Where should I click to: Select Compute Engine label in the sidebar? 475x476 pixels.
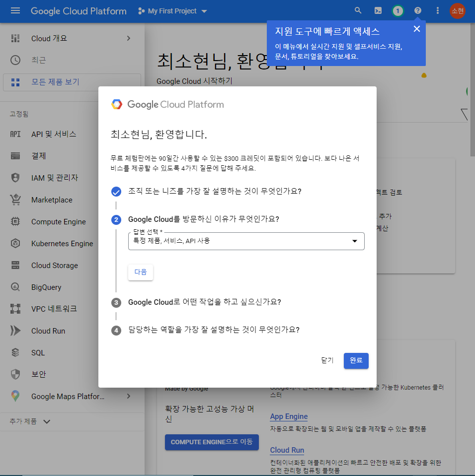pos(58,222)
